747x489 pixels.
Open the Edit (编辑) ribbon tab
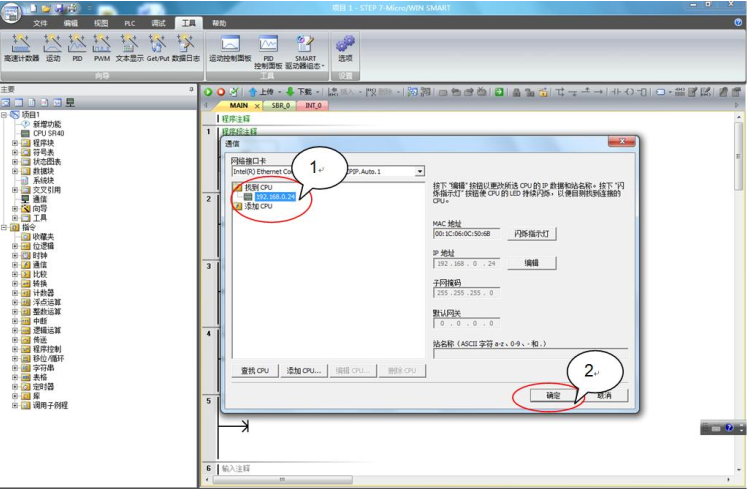point(71,23)
